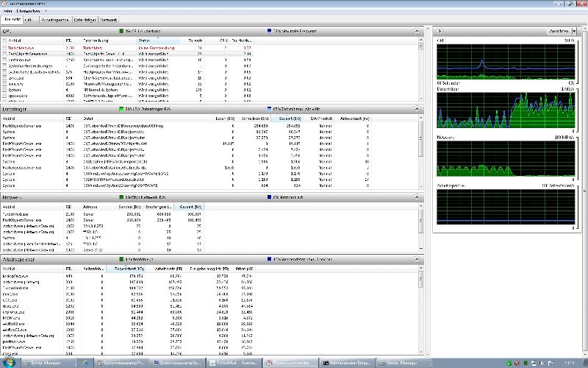Viewport: 588px width, 368px height.
Task: Click the CPU section title bar label
Action: click(7, 31)
